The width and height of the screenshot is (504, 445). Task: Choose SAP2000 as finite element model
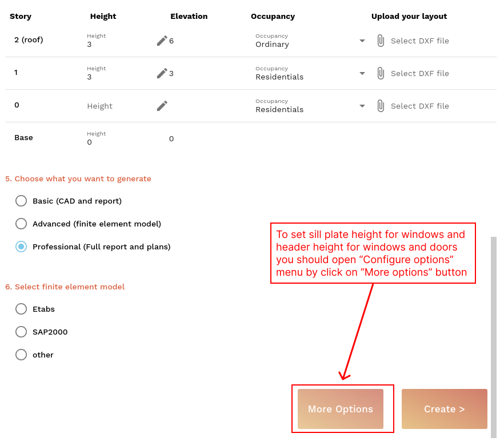(21, 332)
